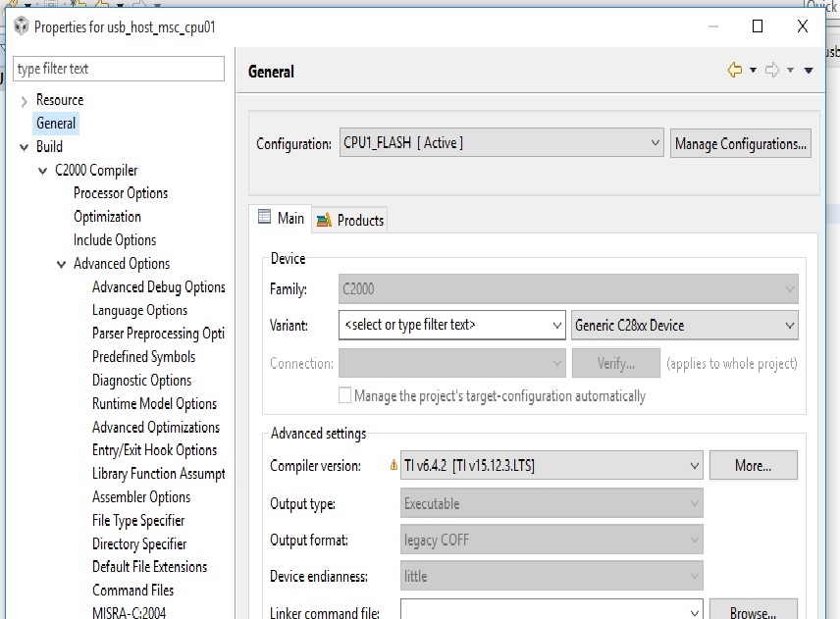Click the compiler version warning icon

pos(394,465)
